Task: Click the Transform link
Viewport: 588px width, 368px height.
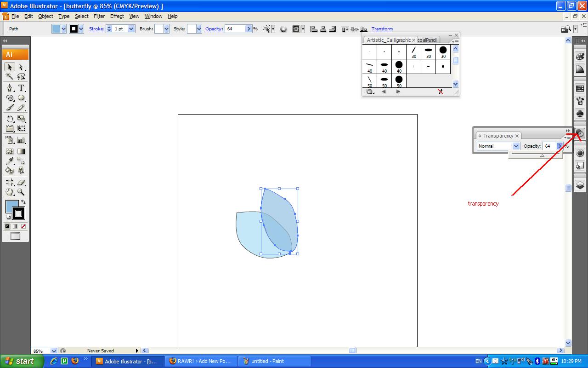Action: (x=382, y=29)
